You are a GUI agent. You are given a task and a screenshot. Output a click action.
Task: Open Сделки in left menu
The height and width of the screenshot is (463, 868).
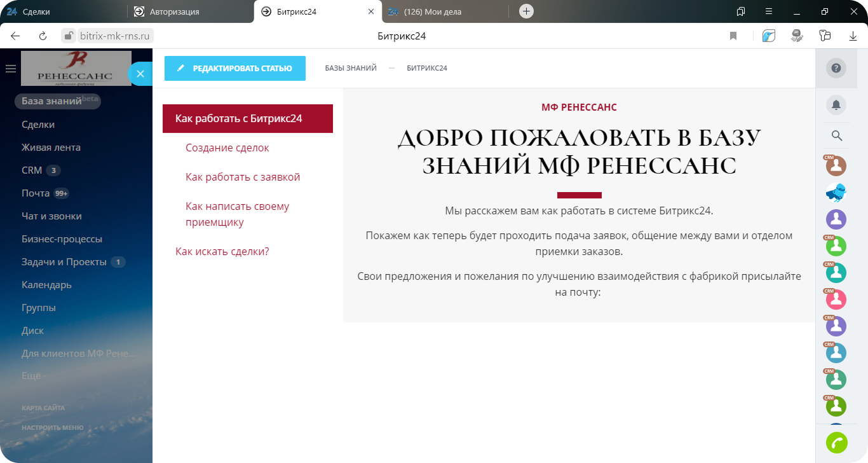(x=38, y=125)
